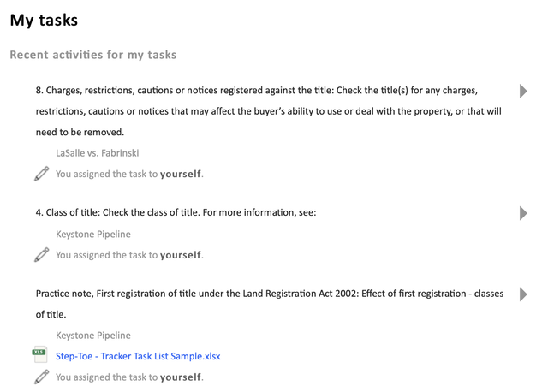Viewport: 548px width, 392px height.
Task: Open Keystone Pipeline under the Practice note task
Action: tap(93, 336)
